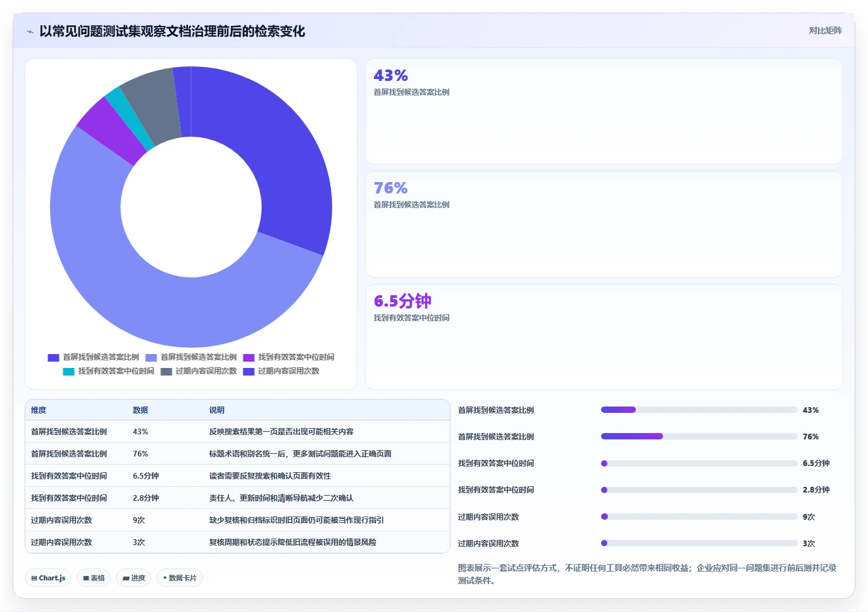Click the icon left of the page title
Screen dimensions: 868x612
(30, 31)
